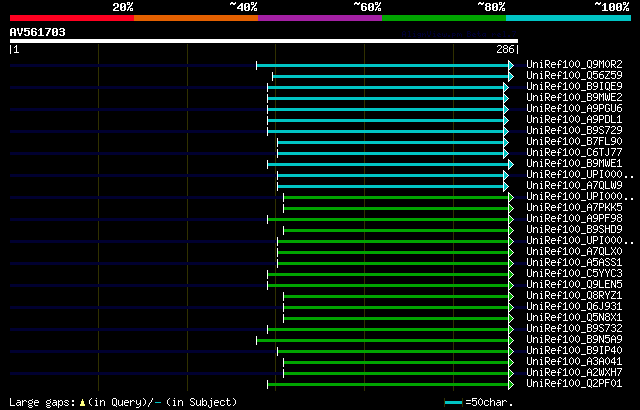
Task: Click the AV561703 query name label
Action: pos(38,32)
